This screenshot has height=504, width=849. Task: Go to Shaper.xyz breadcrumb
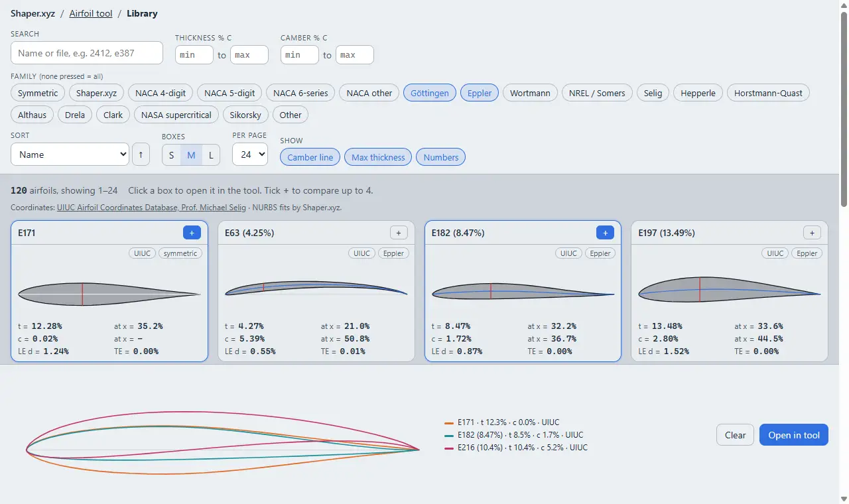coord(33,13)
